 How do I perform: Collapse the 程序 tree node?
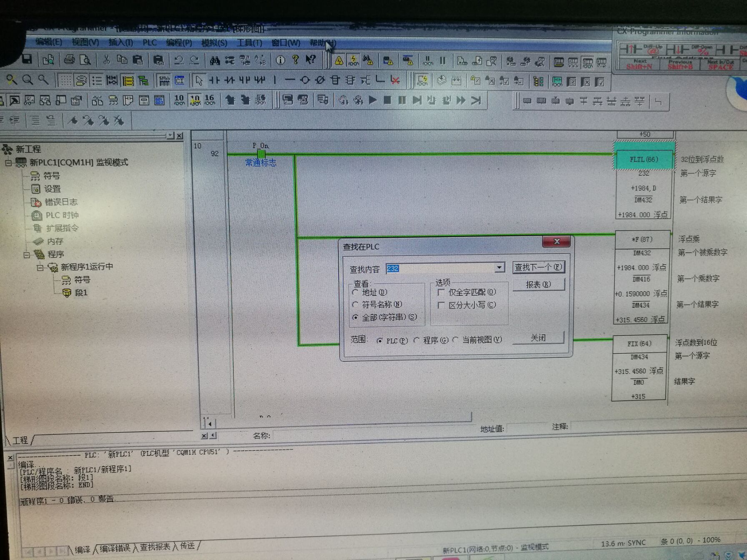[x=27, y=254]
